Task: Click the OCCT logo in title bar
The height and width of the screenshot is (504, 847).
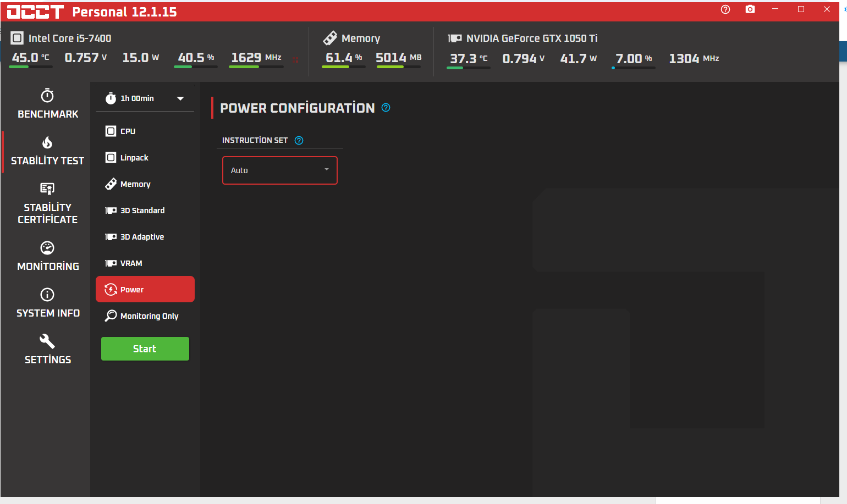Action: (35, 12)
